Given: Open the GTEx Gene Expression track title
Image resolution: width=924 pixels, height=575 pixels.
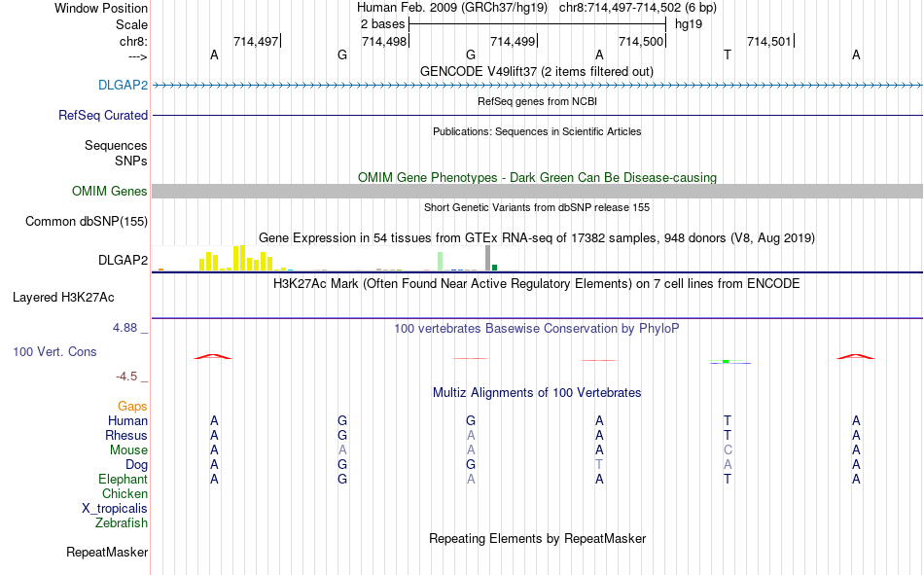Looking at the screenshot, I should click(x=537, y=237).
